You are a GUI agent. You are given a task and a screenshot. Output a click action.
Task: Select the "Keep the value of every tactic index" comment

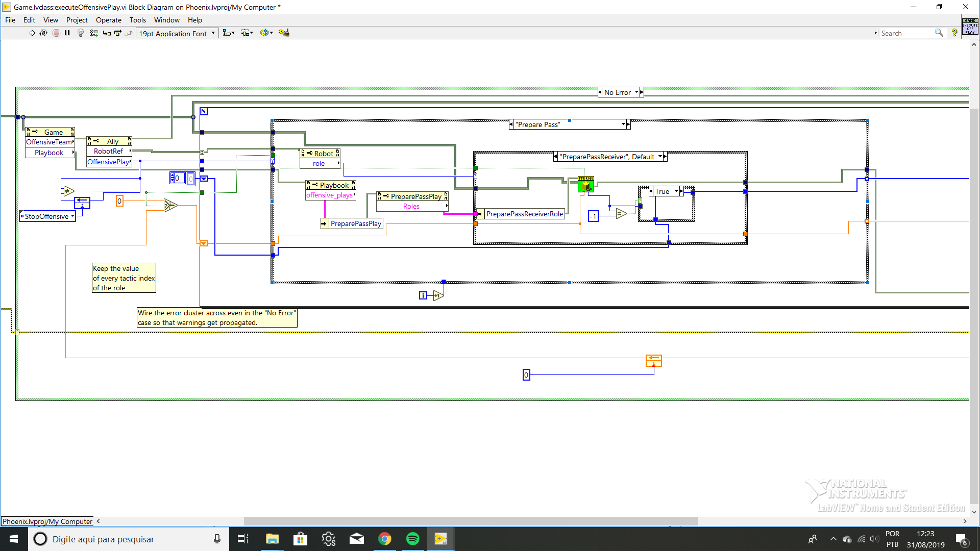(124, 278)
